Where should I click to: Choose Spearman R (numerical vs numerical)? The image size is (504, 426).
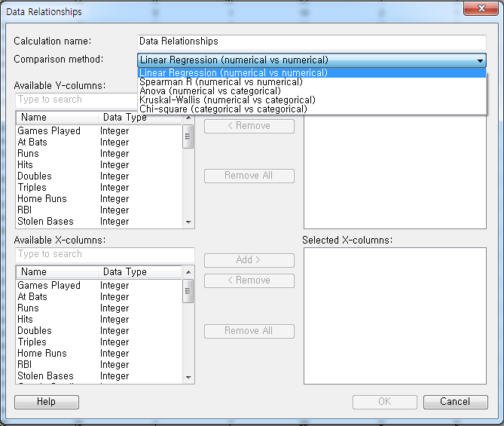[x=312, y=82]
